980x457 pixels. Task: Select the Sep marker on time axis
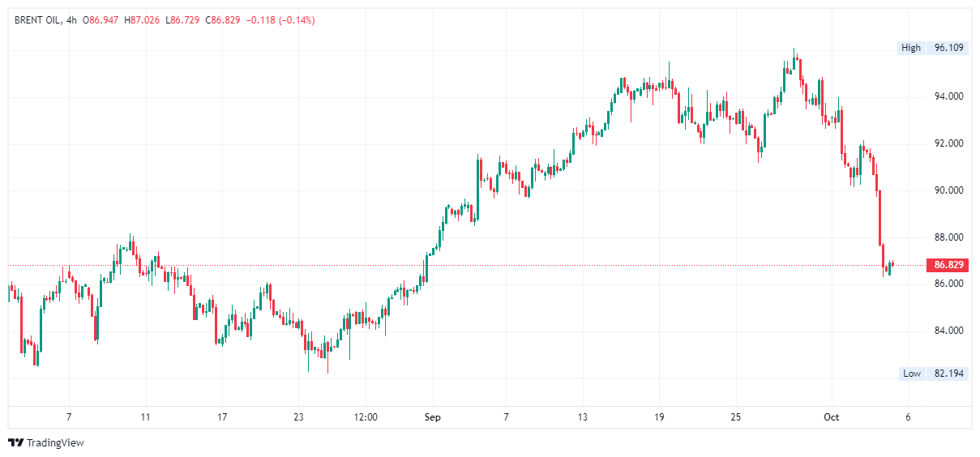pyautogui.click(x=433, y=417)
